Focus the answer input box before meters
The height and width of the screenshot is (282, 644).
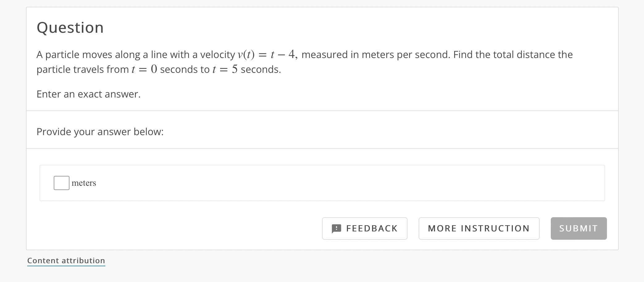pyautogui.click(x=61, y=183)
